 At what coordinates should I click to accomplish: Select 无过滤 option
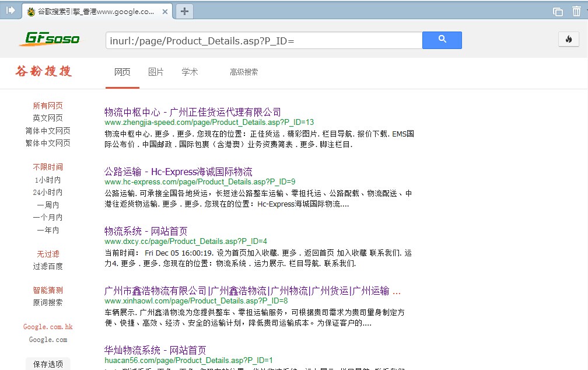click(48, 254)
